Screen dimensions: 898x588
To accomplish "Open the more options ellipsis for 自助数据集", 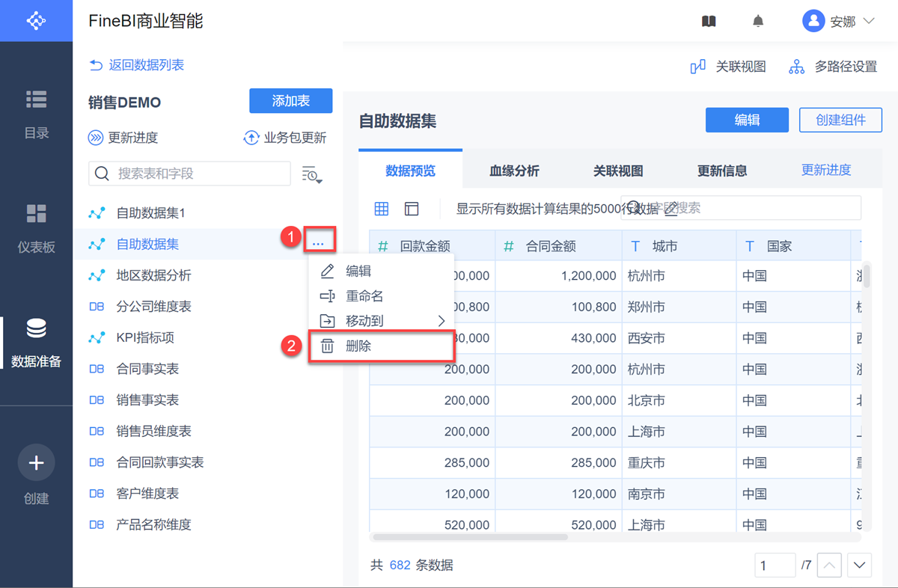I will [x=319, y=244].
